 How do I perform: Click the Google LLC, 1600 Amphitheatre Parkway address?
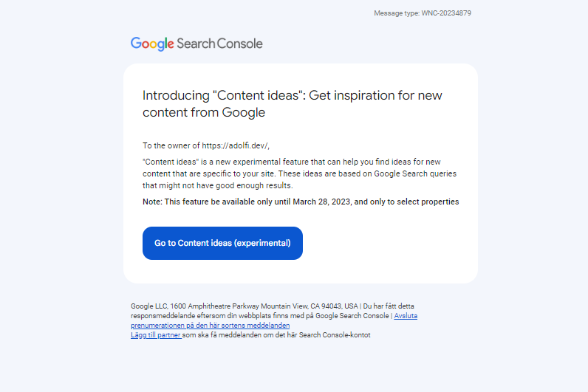point(195,306)
